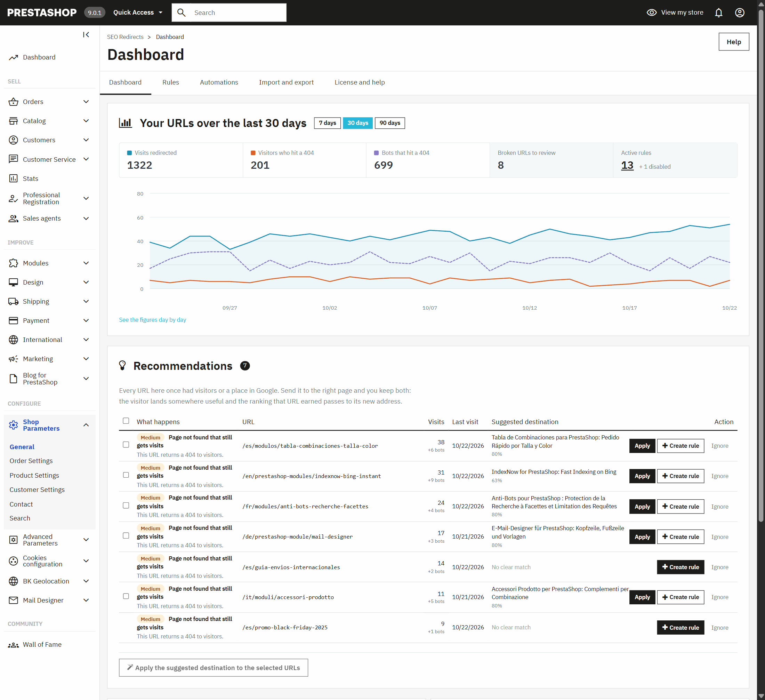Screen dimensions: 765x700
Task: Open the Quick Access dropdown
Action: pos(138,13)
